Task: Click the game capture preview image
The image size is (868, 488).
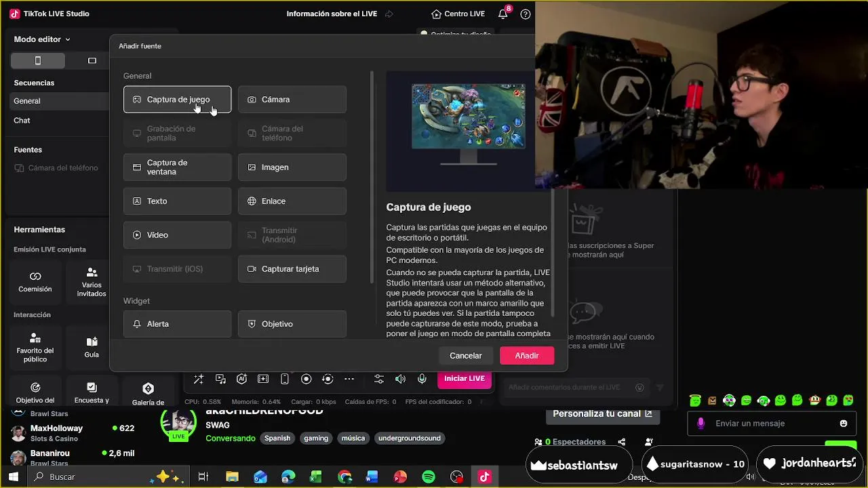Action: click(469, 117)
